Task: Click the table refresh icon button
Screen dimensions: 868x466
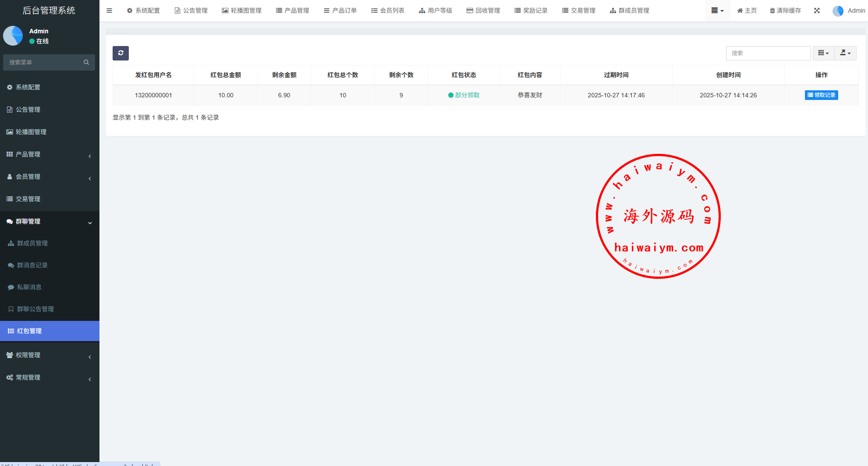Action: (x=120, y=53)
